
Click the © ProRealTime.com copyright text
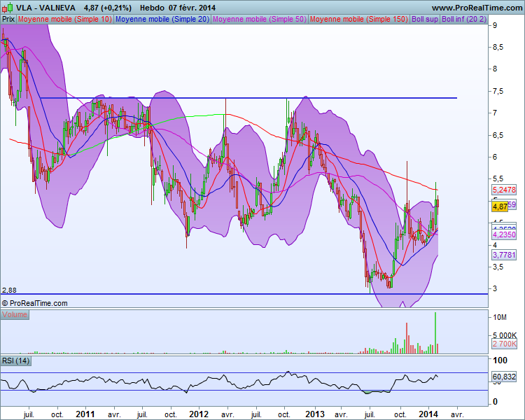coord(35,303)
